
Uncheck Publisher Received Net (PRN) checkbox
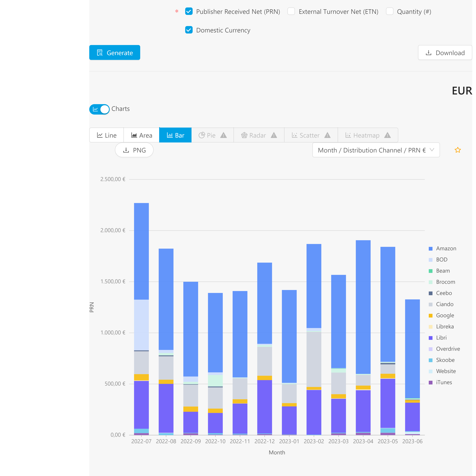[189, 11]
